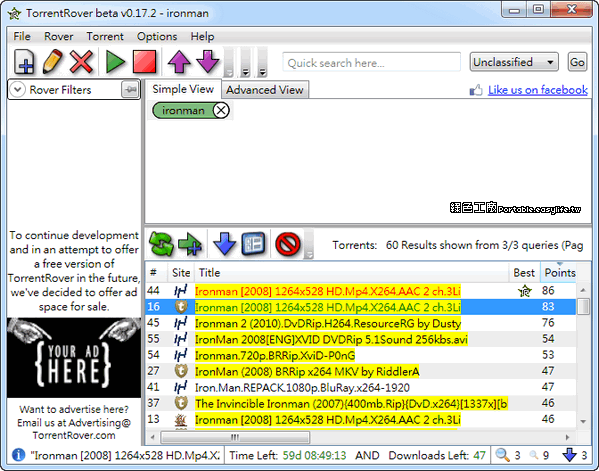
Task: Click the pirate ship site icon in row 13
Action: [181, 420]
